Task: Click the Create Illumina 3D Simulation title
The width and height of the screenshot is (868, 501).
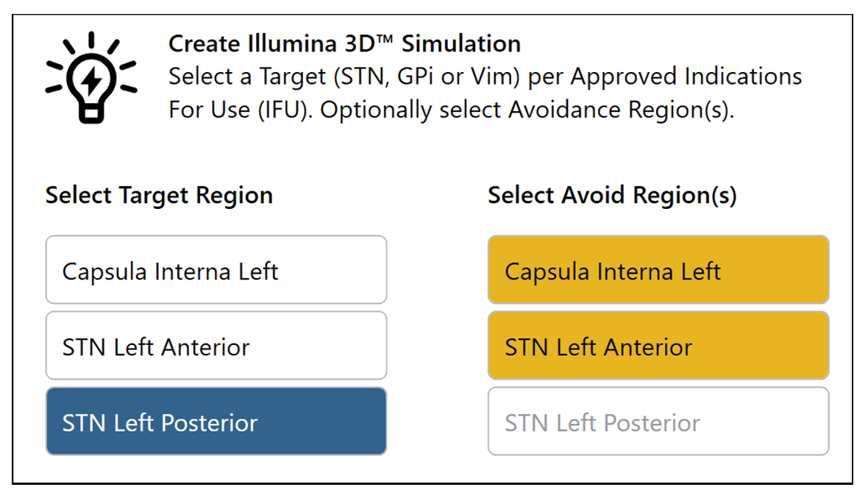Action: click(344, 43)
